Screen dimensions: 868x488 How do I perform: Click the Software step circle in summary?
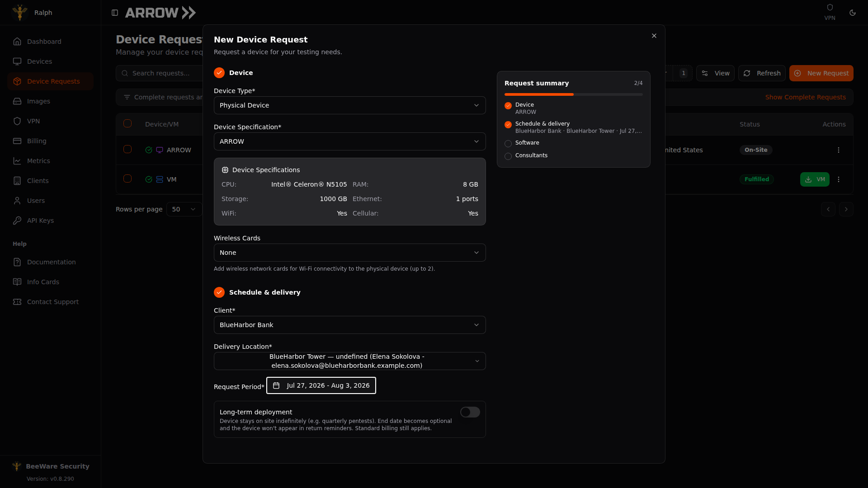[508, 144]
